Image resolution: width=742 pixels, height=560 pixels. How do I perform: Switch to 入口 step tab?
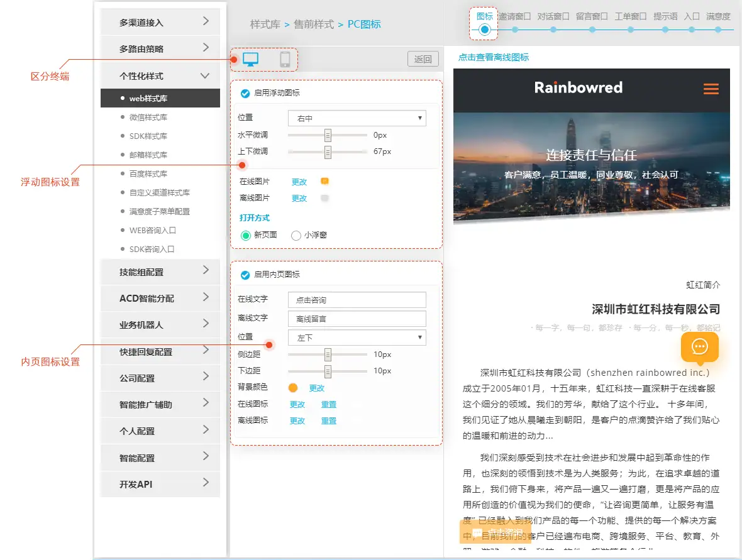[x=692, y=16]
